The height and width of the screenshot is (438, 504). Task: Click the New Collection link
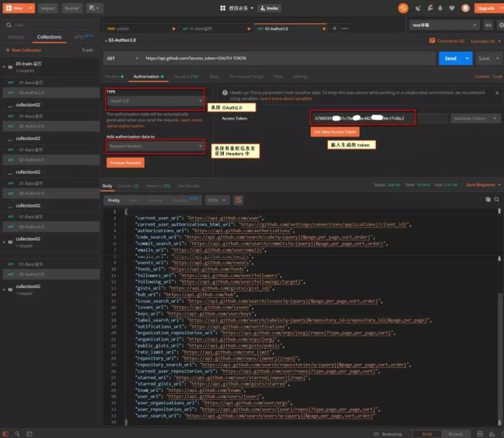tap(24, 50)
